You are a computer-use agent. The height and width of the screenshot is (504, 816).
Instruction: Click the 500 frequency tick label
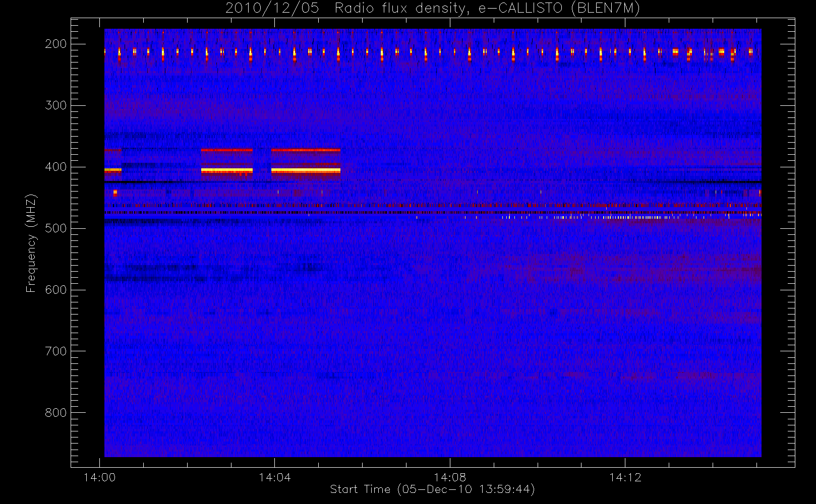coord(56,228)
